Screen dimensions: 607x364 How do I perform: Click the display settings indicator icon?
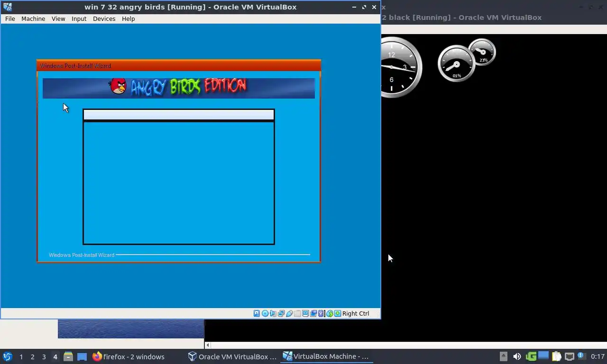click(x=305, y=313)
